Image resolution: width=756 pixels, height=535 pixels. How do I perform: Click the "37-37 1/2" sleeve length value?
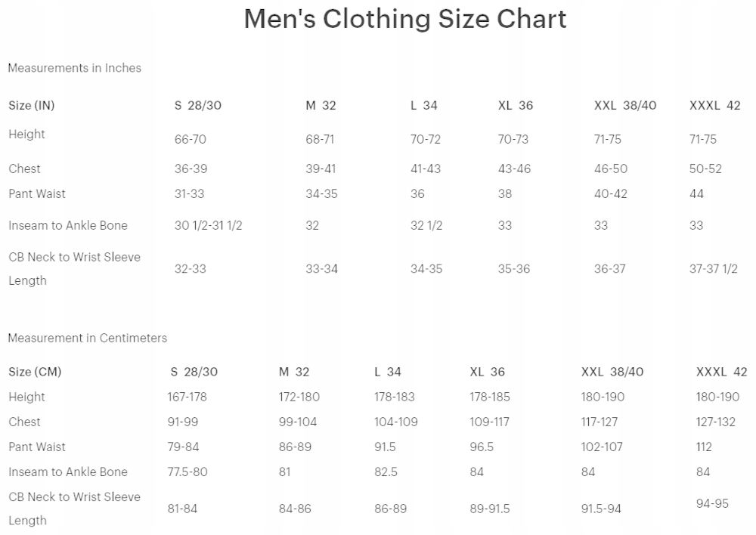713,268
